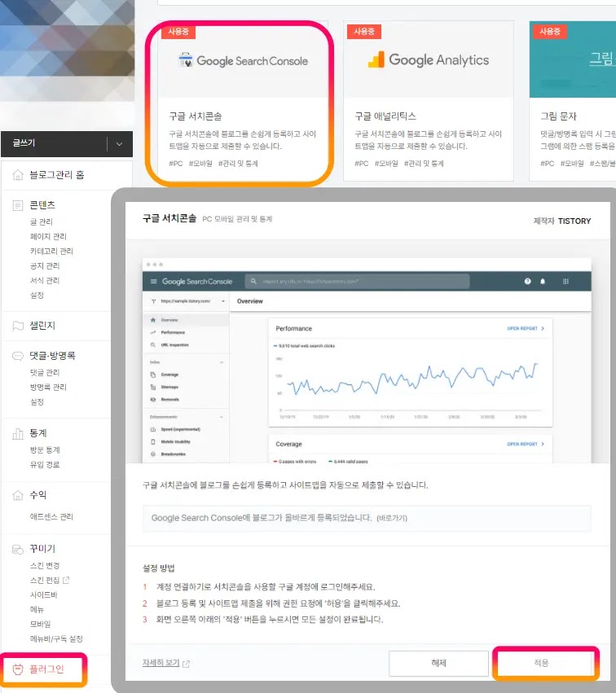
Task: Open 카테고리 관리 in sidebar
Action: [51, 251]
